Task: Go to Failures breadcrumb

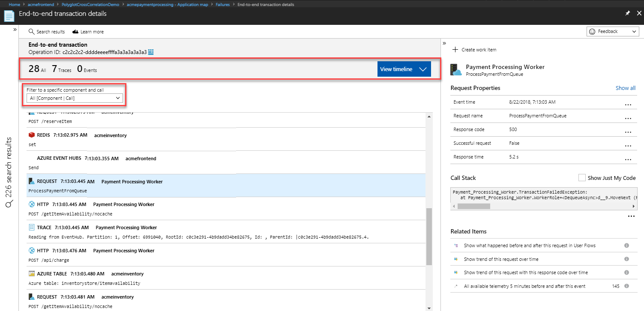Action: click(222, 4)
